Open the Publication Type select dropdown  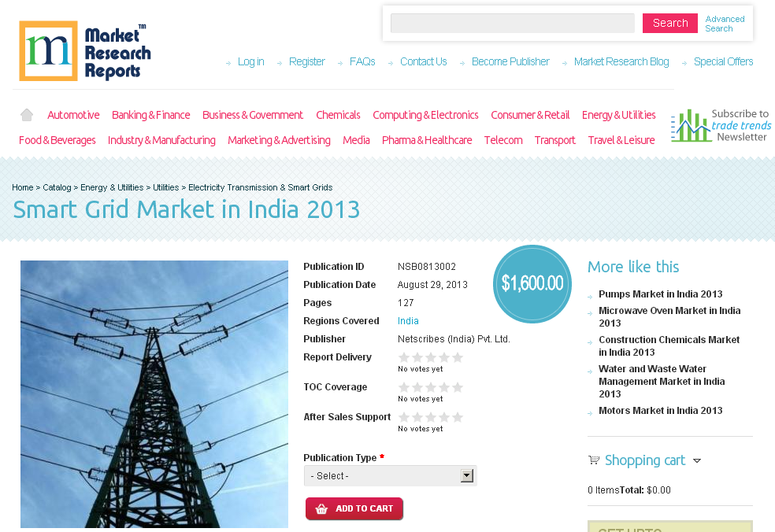(x=390, y=475)
